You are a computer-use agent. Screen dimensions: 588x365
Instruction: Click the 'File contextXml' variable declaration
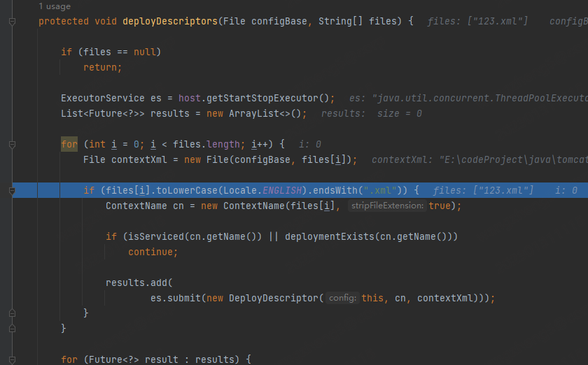point(125,159)
